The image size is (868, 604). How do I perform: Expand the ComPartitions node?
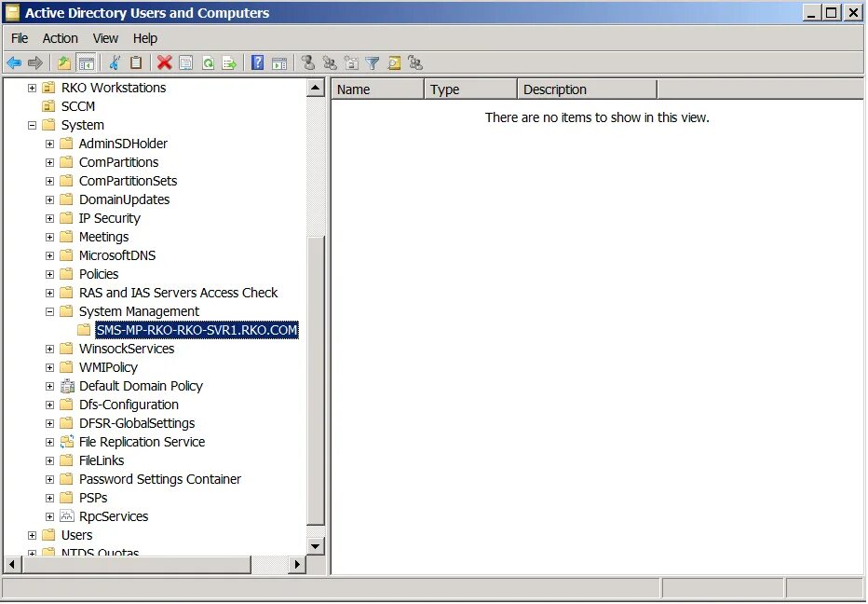tap(49, 163)
